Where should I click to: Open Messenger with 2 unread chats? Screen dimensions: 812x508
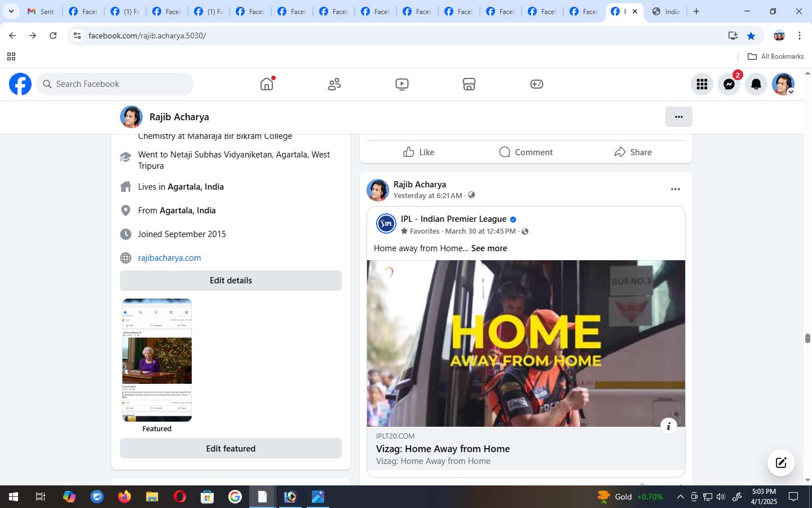click(729, 84)
